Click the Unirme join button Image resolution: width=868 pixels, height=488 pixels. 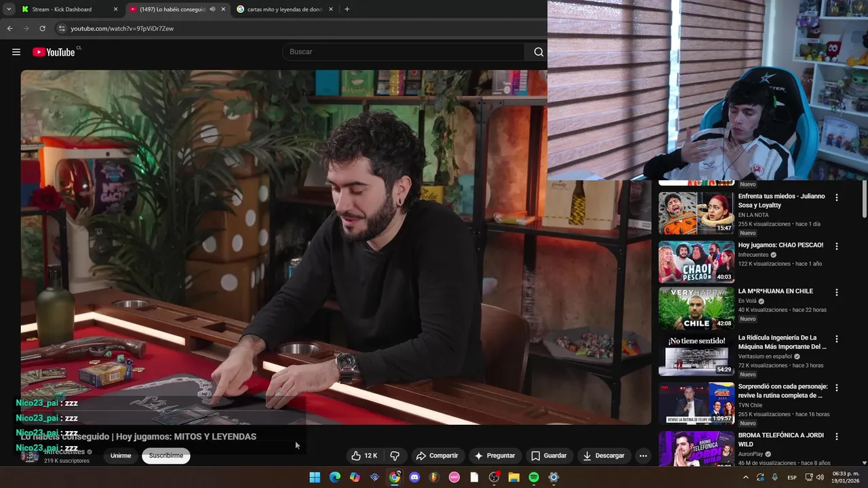[x=121, y=455]
